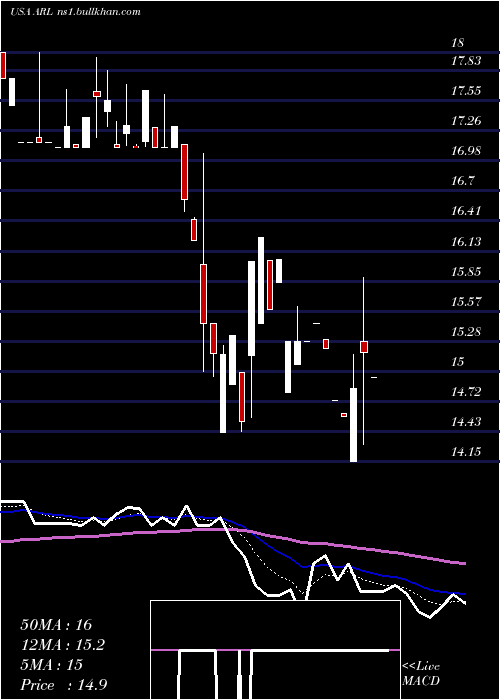The height and width of the screenshot is (700, 500).
Task: Click the 15.28 price axis label
Action: tap(466, 332)
